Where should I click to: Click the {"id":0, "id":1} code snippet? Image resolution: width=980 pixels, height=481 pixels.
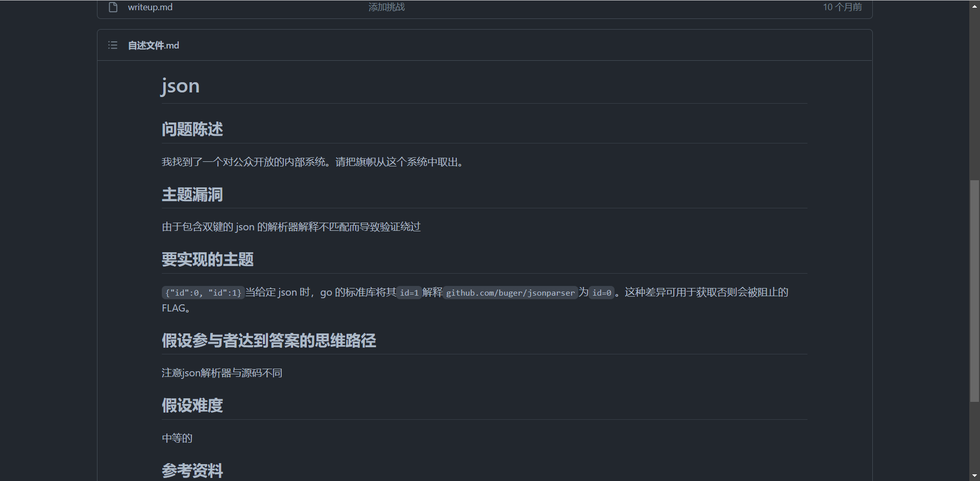click(203, 293)
